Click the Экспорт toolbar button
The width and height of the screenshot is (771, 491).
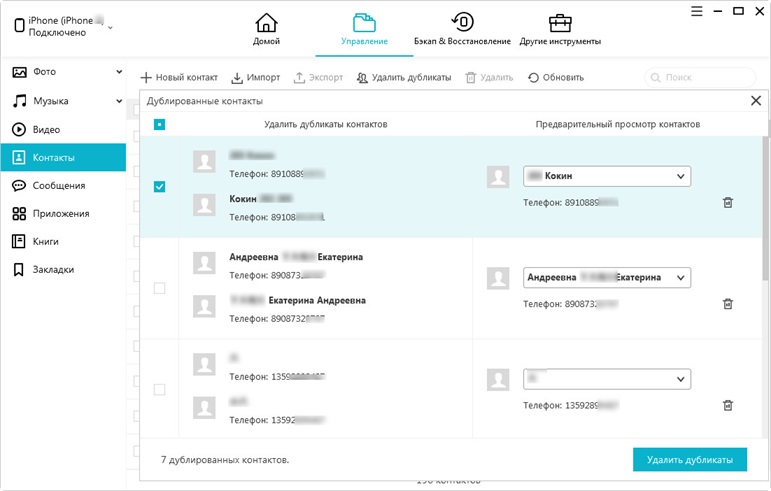(318, 77)
